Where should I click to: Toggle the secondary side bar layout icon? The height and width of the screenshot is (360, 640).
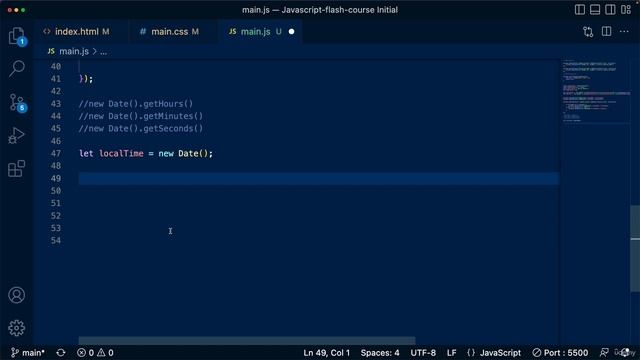[x=610, y=9]
